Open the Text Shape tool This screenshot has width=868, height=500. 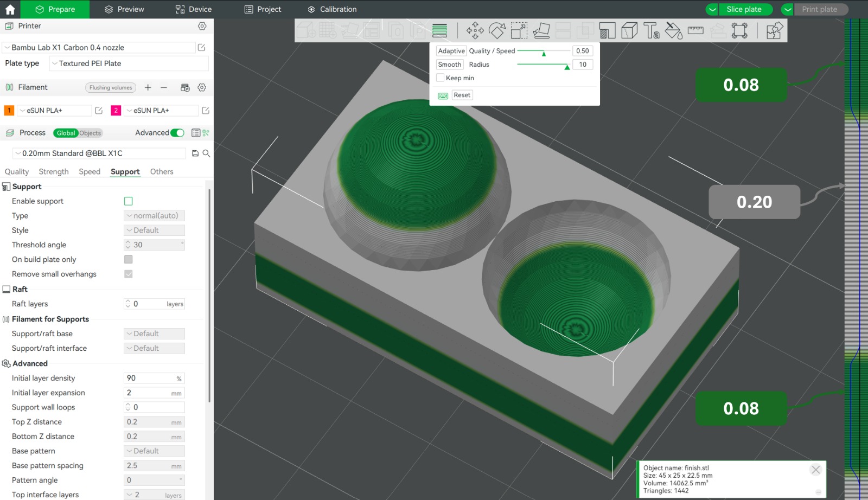pyautogui.click(x=652, y=31)
